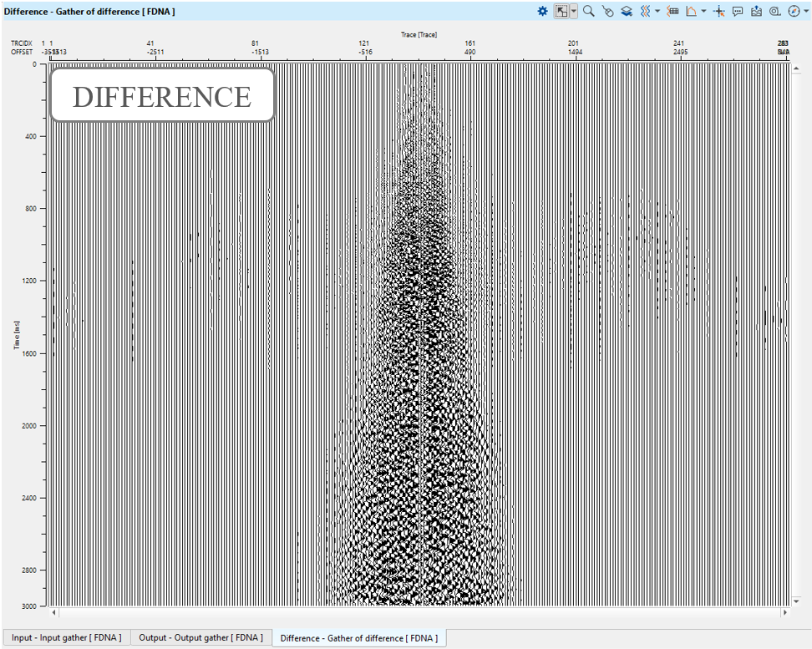This screenshot has height=649, width=812.
Task: Click the export image icon
Action: pyautogui.click(x=756, y=11)
